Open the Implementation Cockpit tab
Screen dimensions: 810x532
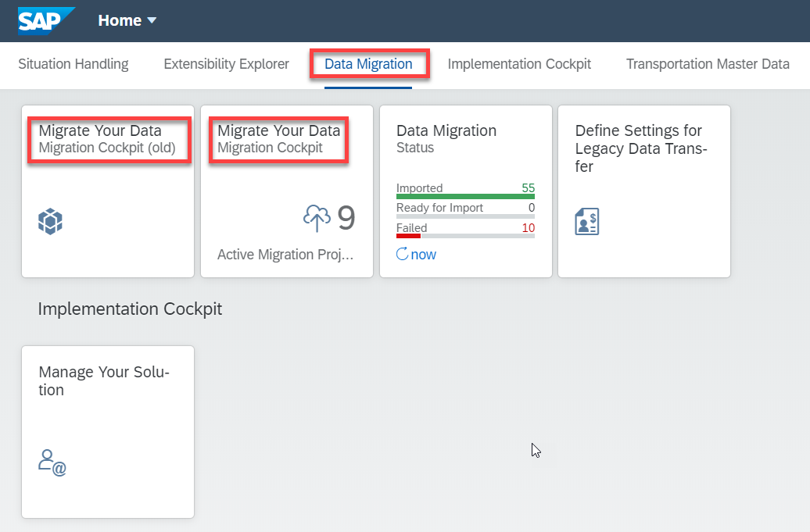pos(519,64)
